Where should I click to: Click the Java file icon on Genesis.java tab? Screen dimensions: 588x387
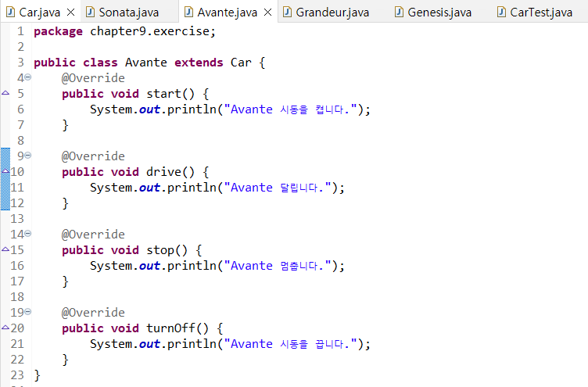click(x=400, y=13)
